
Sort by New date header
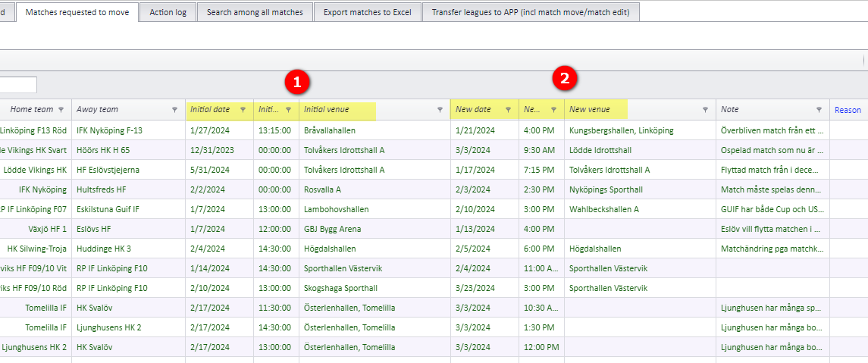pyautogui.click(x=473, y=110)
